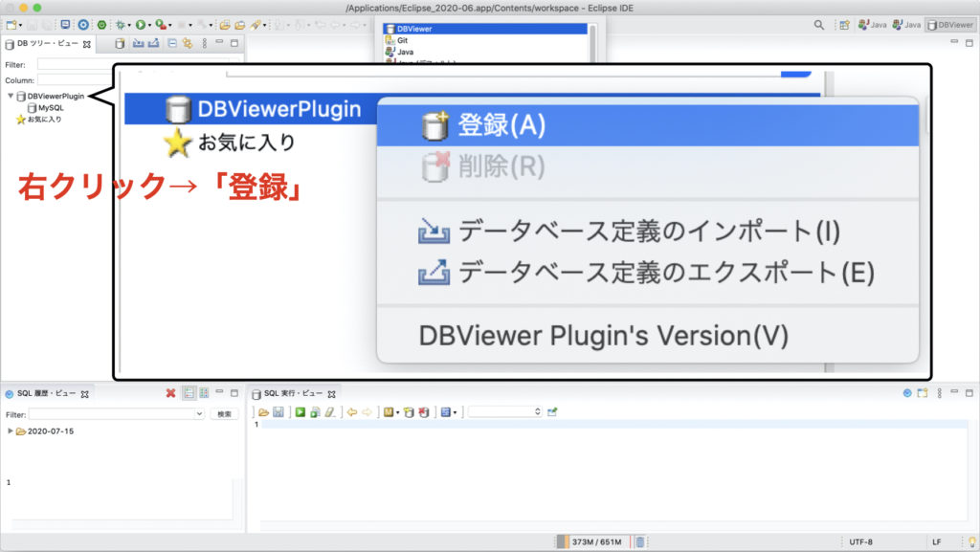Click the commit database icon in SQL toolbar
The width and height of the screenshot is (980, 552).
coord(409,412)
